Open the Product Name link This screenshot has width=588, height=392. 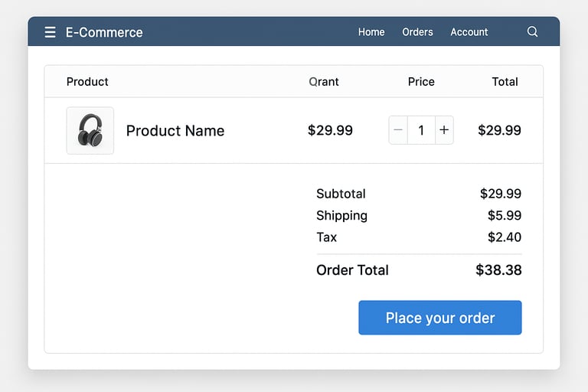click(175, 131)
